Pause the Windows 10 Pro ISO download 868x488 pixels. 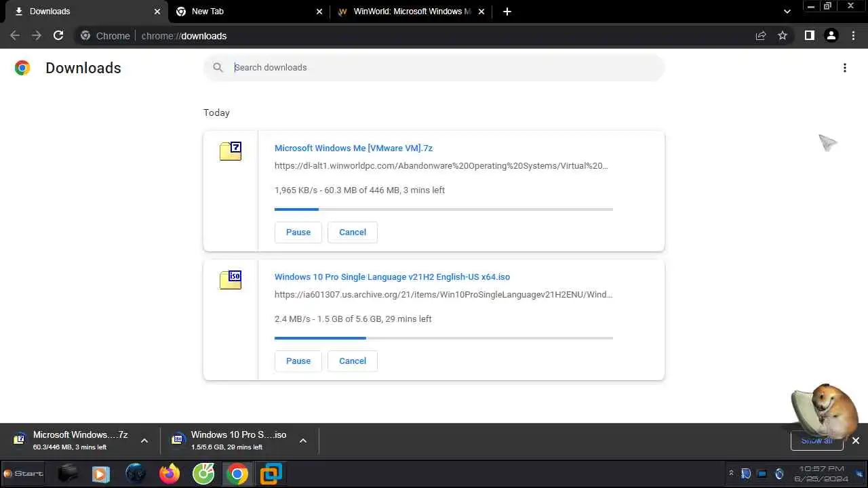(298, 361)
